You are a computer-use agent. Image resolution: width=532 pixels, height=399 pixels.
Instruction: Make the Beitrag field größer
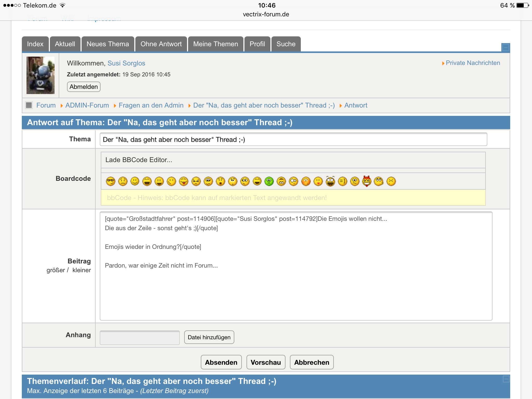pyautogui.click(x=55, y=270)
